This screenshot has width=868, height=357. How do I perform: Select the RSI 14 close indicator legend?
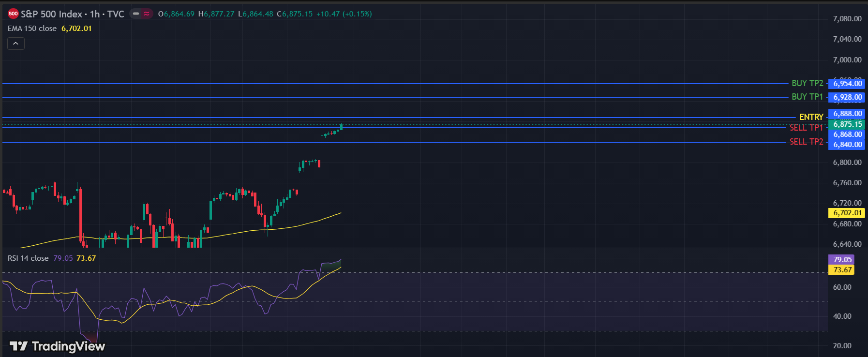pos(28,258)
